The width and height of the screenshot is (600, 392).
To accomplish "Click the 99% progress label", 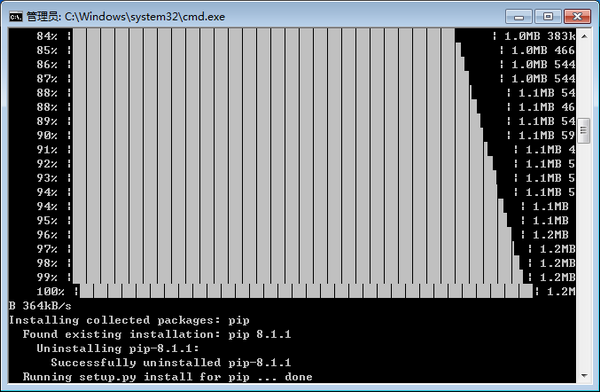I will tap(47, 277).
